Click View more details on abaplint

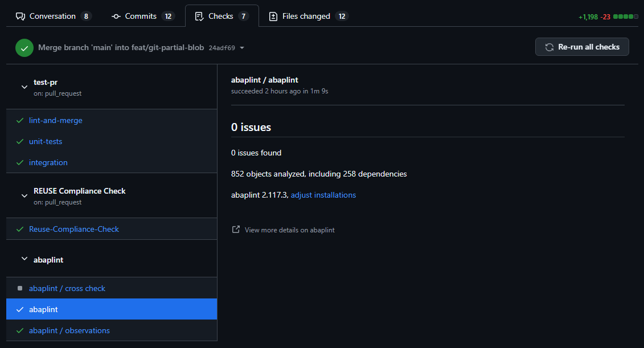(290, 230)
